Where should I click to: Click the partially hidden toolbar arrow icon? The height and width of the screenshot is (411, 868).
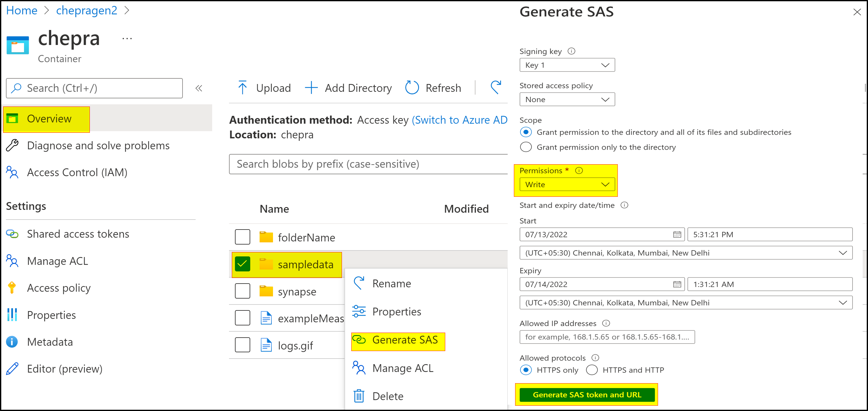pos(496,87)
